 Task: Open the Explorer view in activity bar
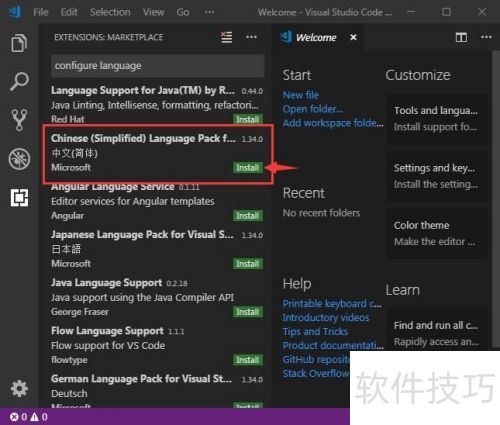19,43
